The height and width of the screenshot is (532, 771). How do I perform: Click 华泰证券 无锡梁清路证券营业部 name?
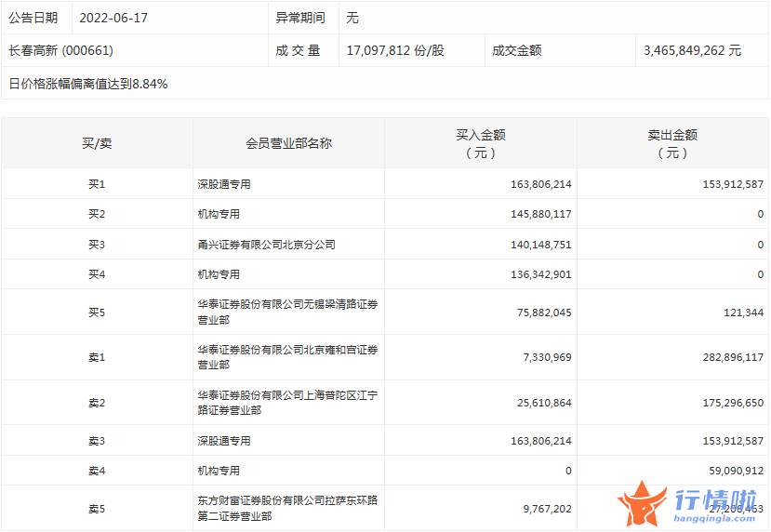tap(287, 313)
